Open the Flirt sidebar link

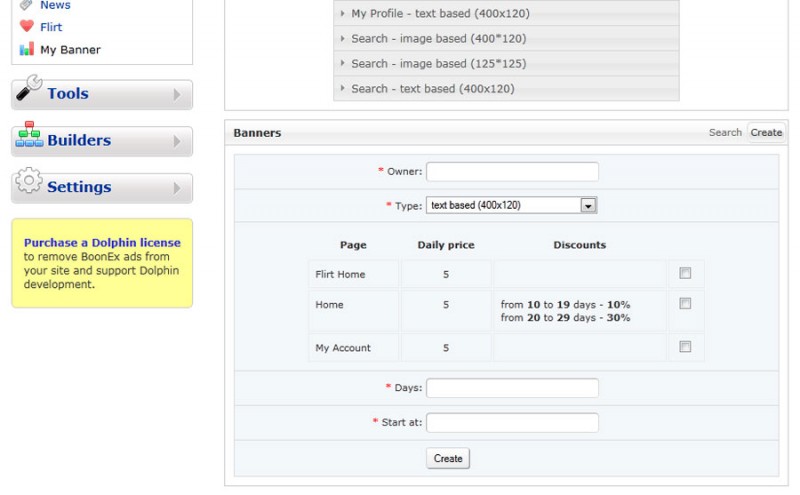[51, 27]
